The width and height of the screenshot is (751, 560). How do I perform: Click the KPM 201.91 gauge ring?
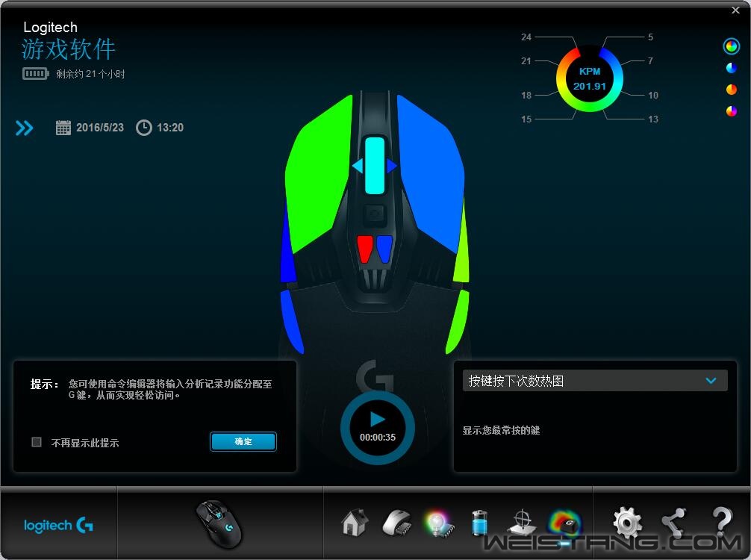coord(590,78)
